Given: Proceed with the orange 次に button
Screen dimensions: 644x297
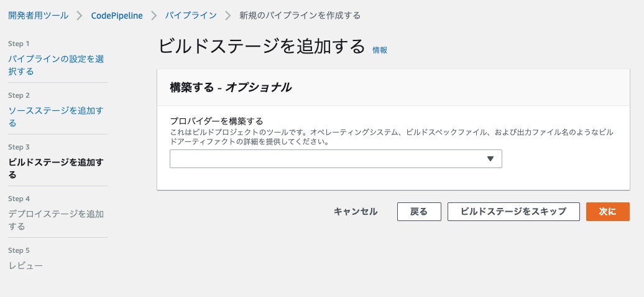Looking at the screenshot, I should (607, 212).
